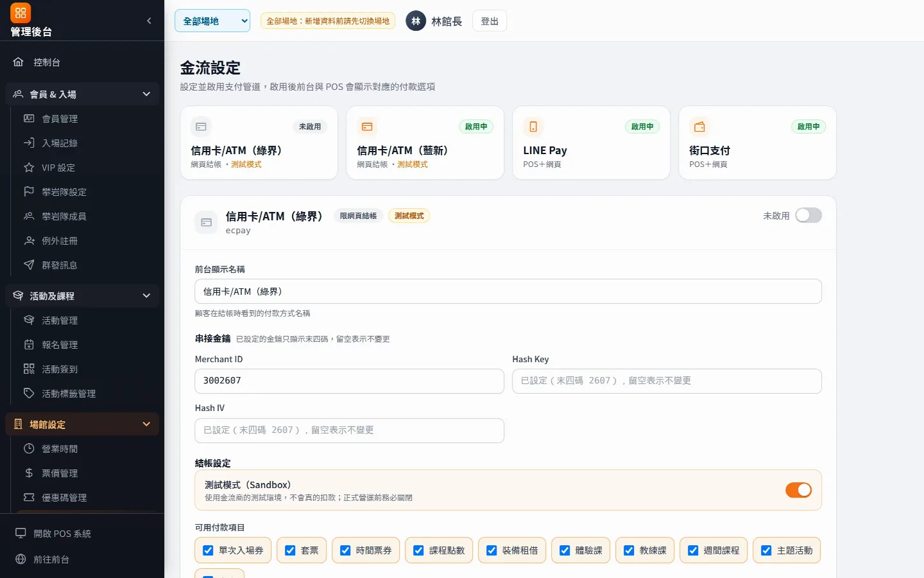Click the graduation cap icon for 活動管理
This screenshot has height=578, width=924.
pyautogui.click(x=29, y=320)
